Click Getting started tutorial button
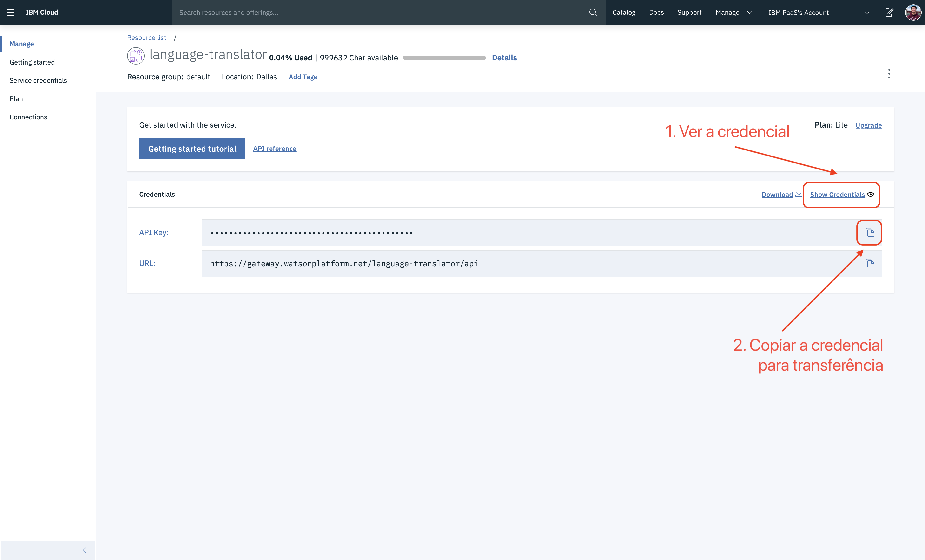 pos(192,149)
